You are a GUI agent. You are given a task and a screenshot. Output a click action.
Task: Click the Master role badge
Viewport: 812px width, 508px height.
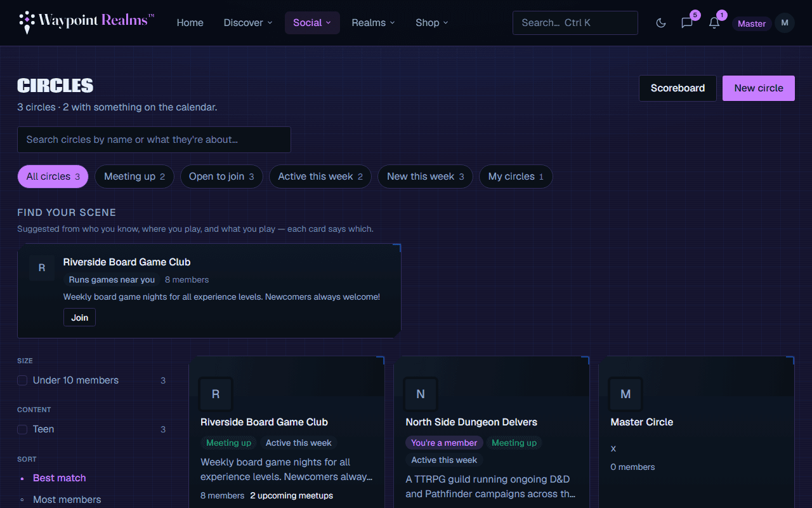click(752, 23)
